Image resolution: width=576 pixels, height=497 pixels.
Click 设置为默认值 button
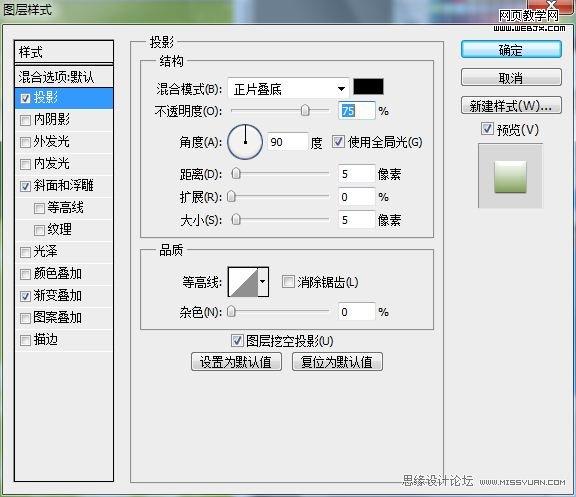click(x=236, y=362)
